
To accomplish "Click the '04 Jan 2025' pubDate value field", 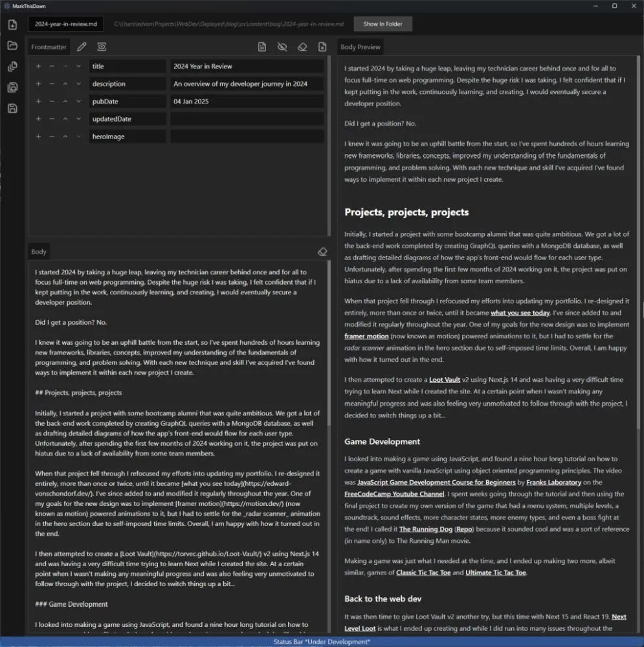I will [x=247, y=101].
